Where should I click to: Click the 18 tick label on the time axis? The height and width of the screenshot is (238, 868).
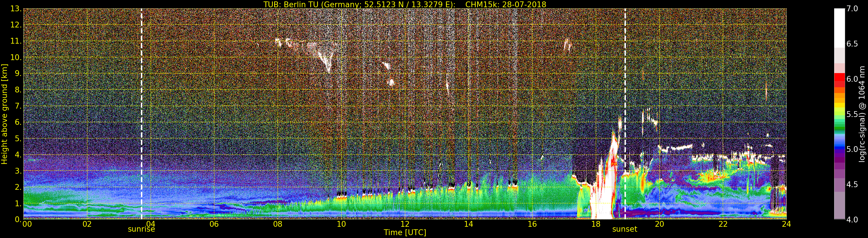point(596,224)
